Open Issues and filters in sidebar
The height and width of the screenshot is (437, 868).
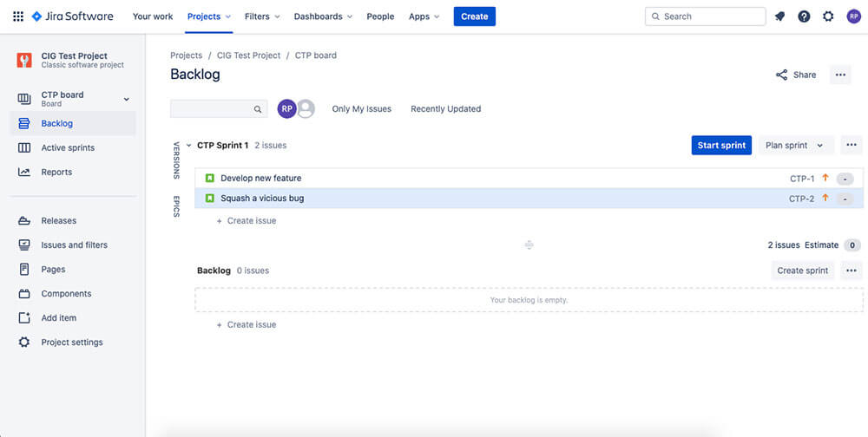(73, 245)
